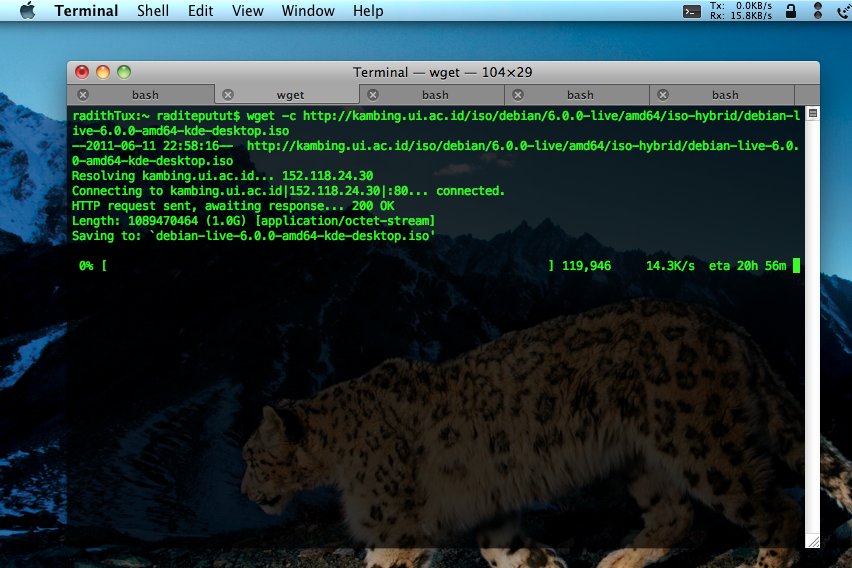Click the terminal's vertical scrollbar track
Viewport: 852px width, 568px height.
tap(813, 326)
